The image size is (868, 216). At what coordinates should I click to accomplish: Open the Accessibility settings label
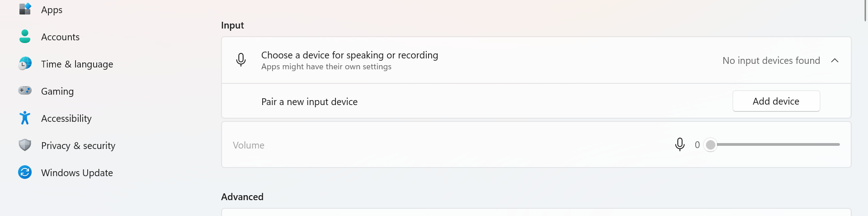point(66,119)
